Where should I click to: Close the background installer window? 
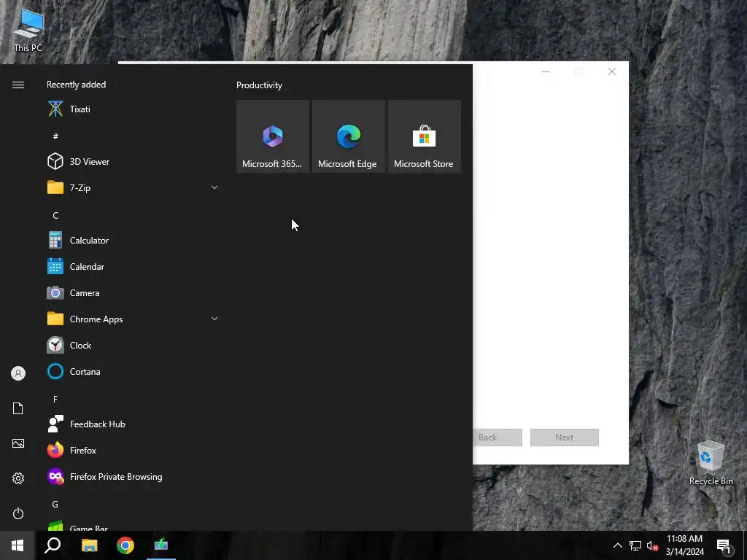coord(612,72)
